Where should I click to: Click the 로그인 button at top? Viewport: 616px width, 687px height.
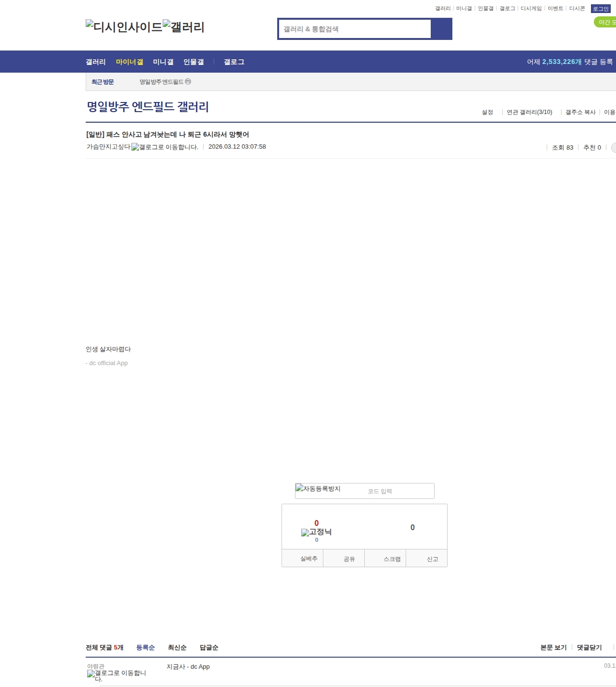[601, 9]
